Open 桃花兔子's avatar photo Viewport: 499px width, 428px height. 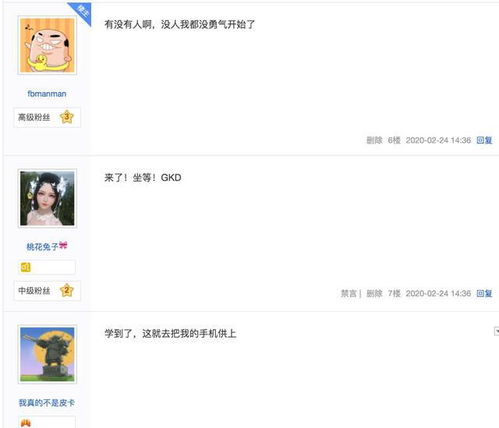pyautogui.click(x=47, y=198)
